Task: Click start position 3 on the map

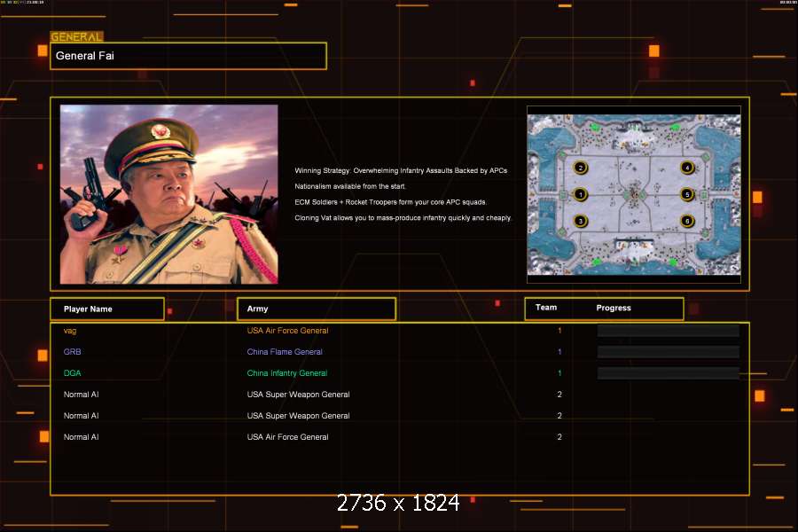Action: [x=580, y=221]
